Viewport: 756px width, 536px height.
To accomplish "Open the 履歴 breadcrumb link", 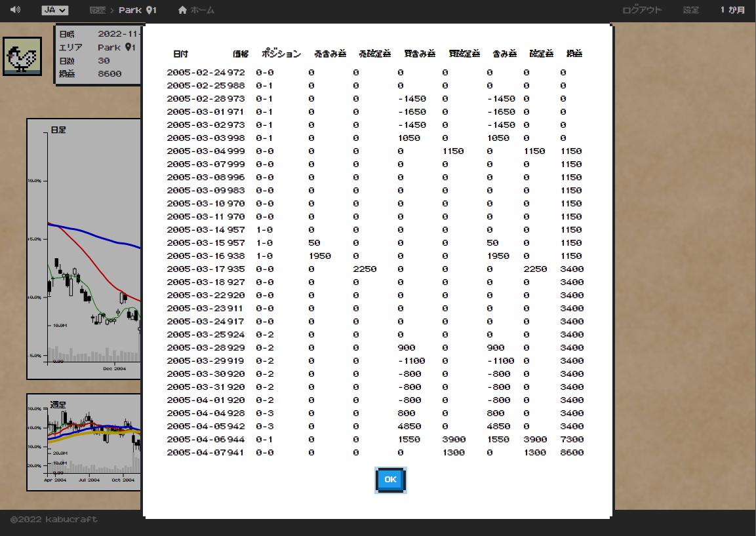I will [x=97, y=10].
